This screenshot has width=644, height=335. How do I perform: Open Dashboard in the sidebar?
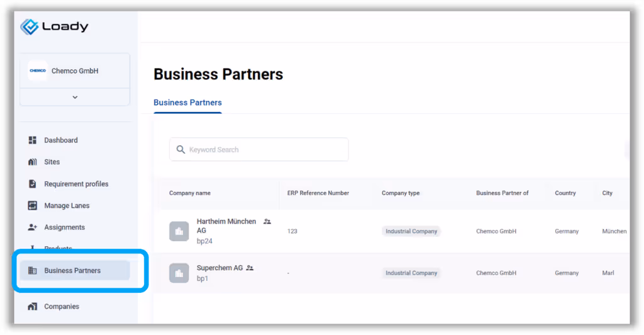61,140
